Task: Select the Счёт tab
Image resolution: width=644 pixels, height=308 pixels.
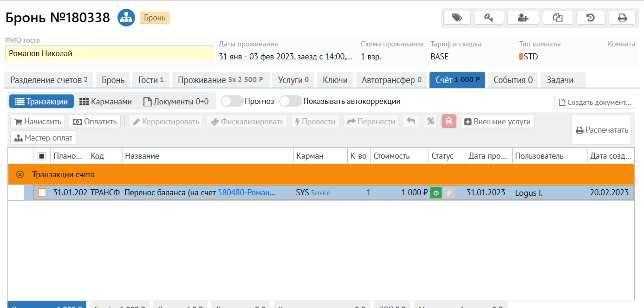Action: coord(457,80)
